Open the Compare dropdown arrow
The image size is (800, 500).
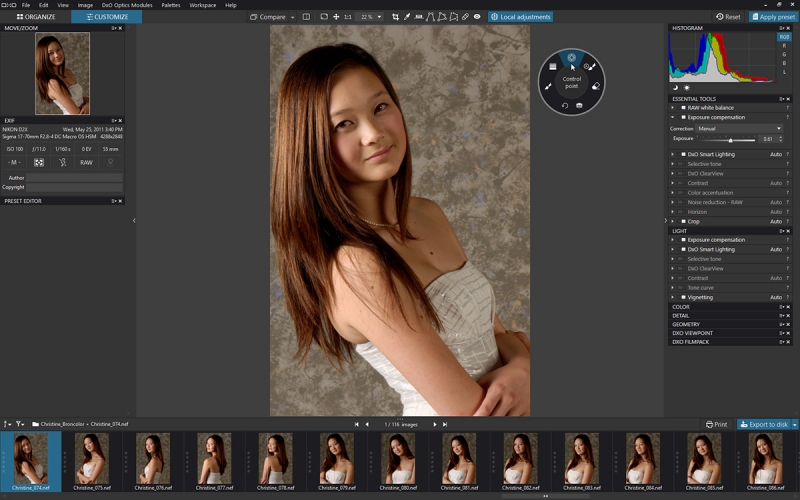pos(292,17)
